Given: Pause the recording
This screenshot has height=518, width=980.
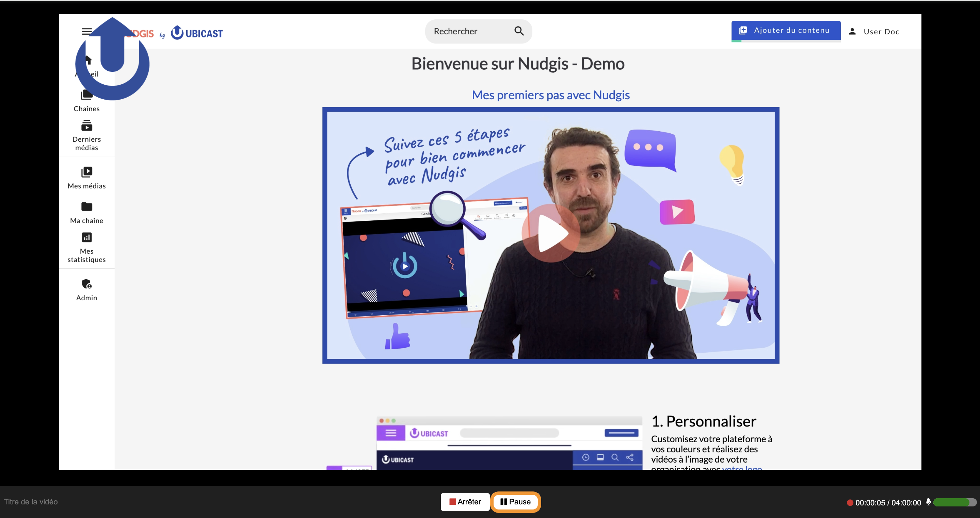Looking at the screenshot, I should pyautogui.click(x=515, y=502).
